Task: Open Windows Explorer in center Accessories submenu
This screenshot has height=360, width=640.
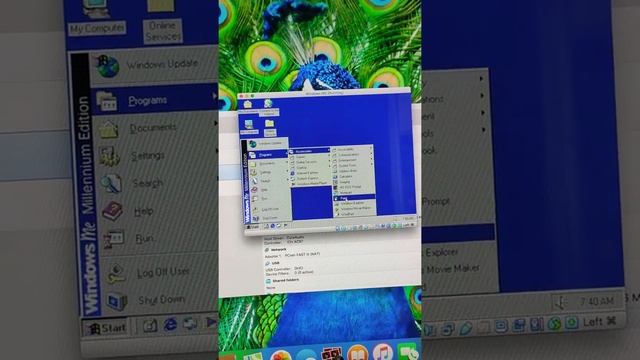Action: pos(355,203)
